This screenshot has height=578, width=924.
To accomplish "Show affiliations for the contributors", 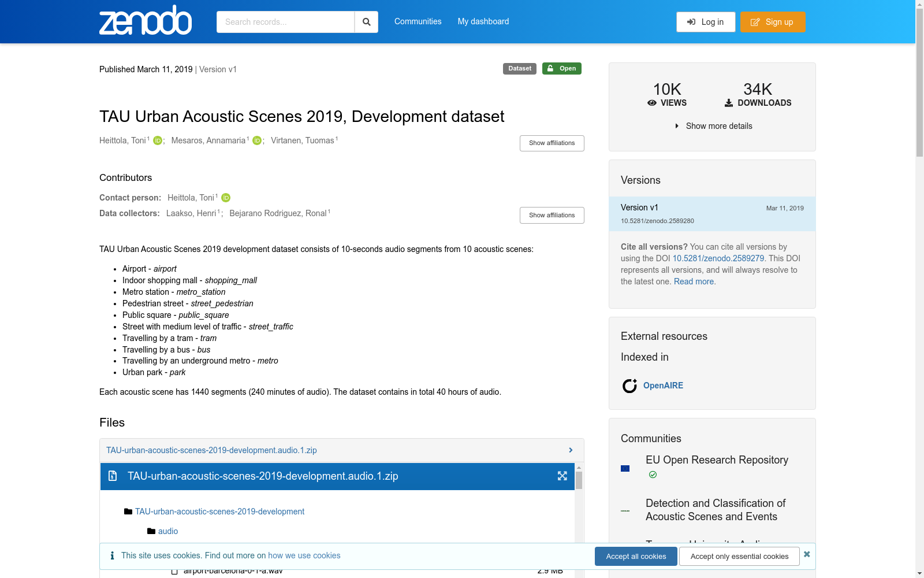I will pyautogui.click(x=552, y=215).
